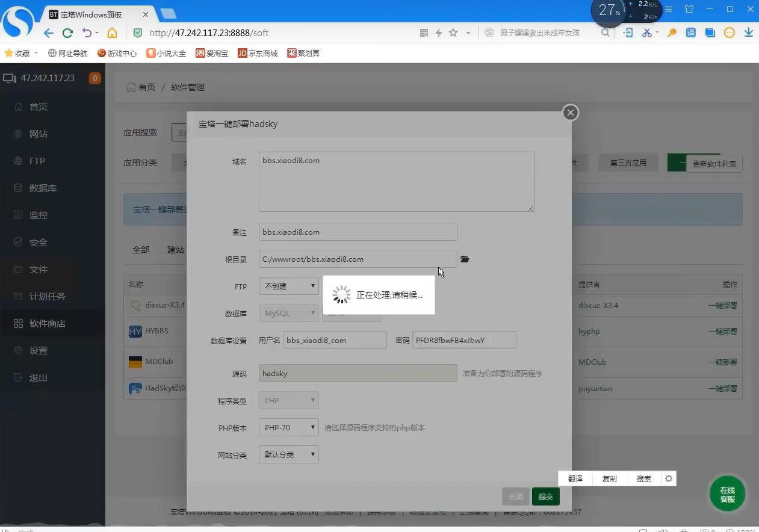The height and width of the screenshot is (532, 759).
Task: Click the database 密码 password field
Action: [464, 340]
